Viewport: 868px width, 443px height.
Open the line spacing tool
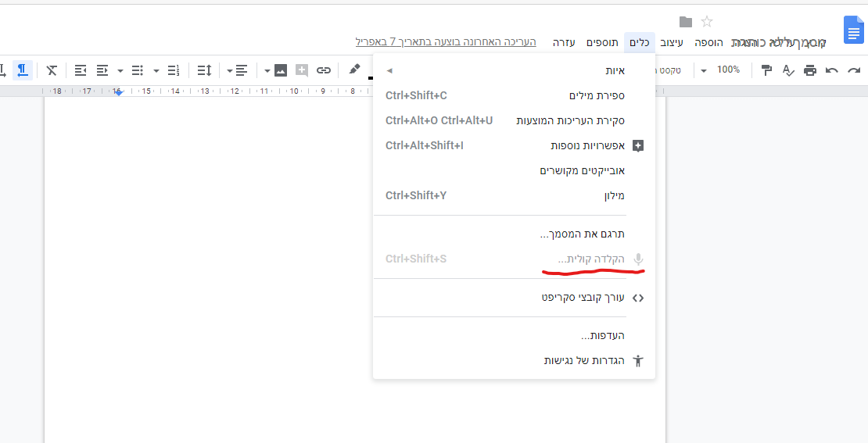pos(204,70)
